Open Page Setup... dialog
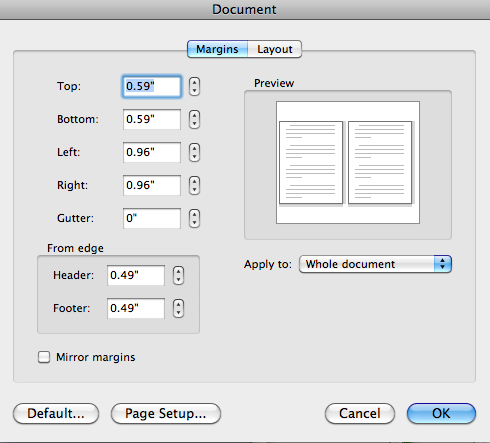Image resolution: width=490 pixels, height=443 pixels. pyautogui.click(x=166, y=414)
